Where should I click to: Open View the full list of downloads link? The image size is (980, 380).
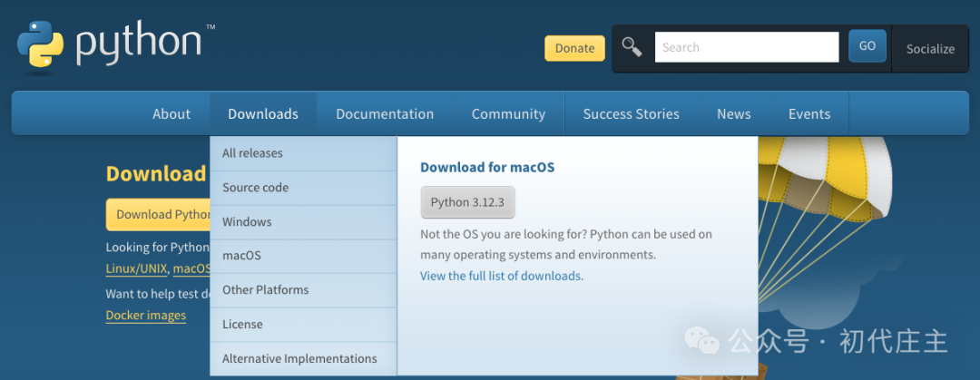501,276
